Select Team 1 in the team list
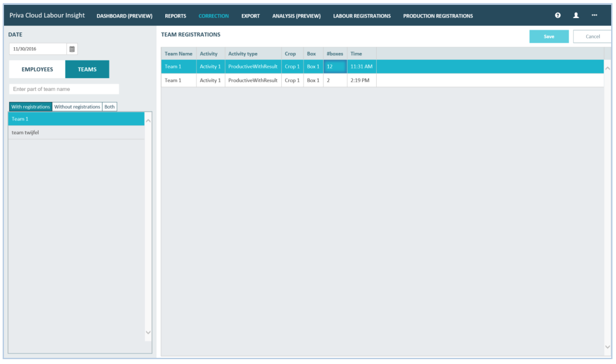 (x=76, y=119)
